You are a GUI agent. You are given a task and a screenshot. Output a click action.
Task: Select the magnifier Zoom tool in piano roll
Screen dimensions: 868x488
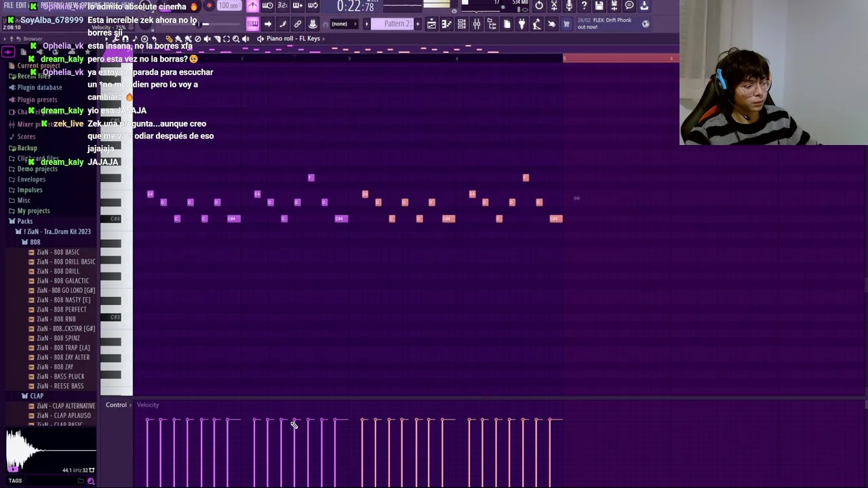236,39
